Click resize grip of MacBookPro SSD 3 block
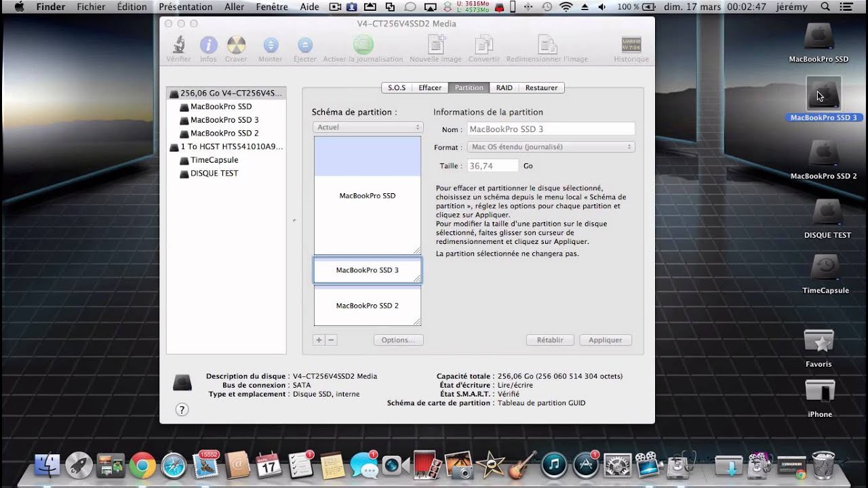The image size is (868, 488). click(417, 278)
